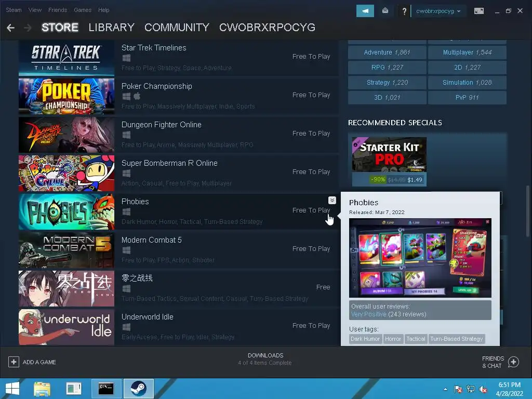Open the cwobrxrpocyg account dropdown
Viewport: 532px width, 399px height.
(438, 11)
